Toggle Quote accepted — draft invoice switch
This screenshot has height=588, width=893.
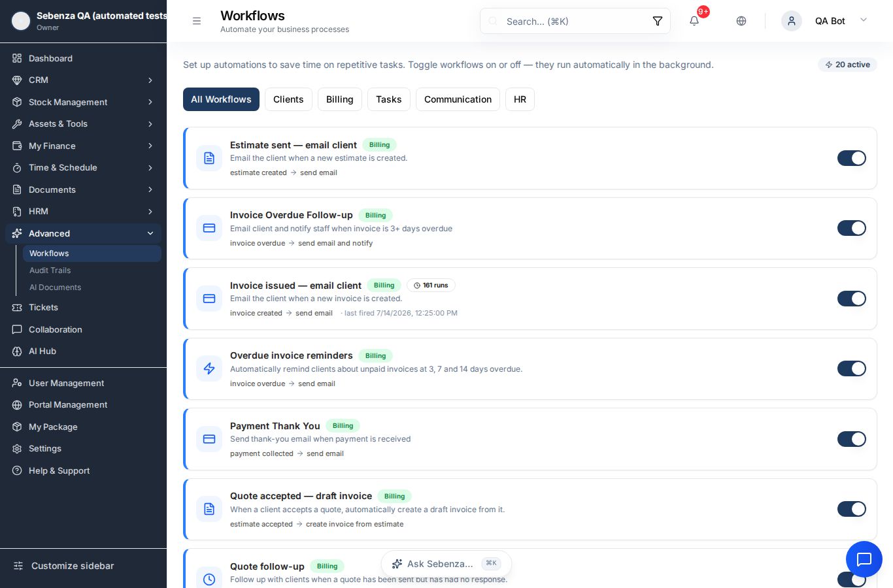(852, 509)
